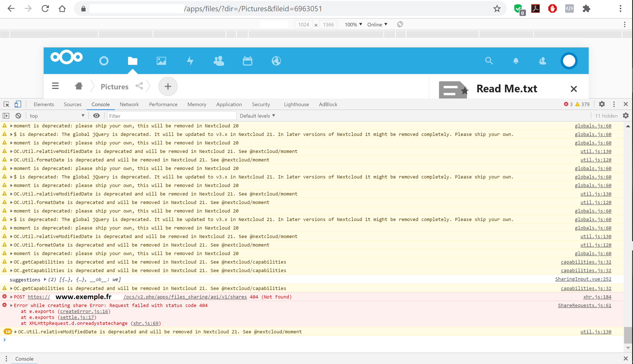Open the Online network throttling dropdown

377,24
